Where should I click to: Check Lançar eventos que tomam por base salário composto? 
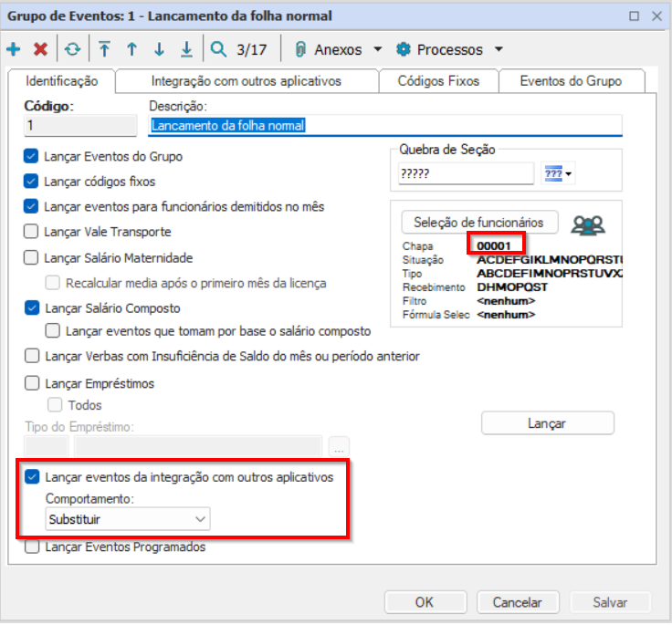pos(53,330)
